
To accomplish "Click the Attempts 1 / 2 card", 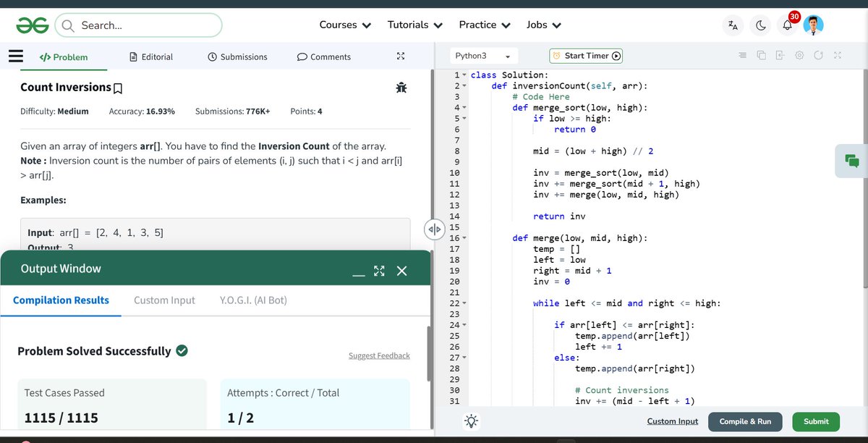I will click(x=315, y=404).
